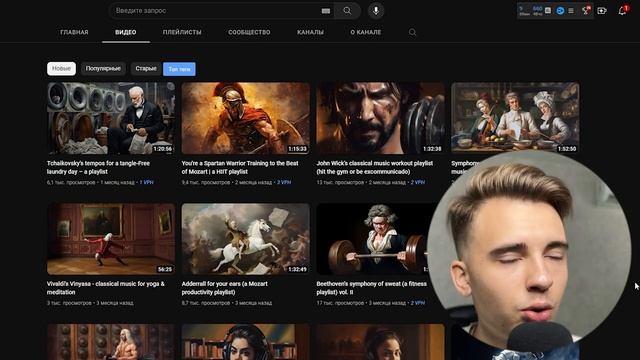Open the ПЛЕЙЛИСТЫ tab

182,32
